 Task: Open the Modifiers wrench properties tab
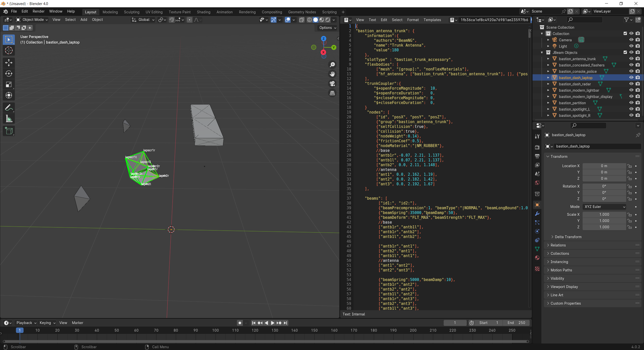[537, 214]
